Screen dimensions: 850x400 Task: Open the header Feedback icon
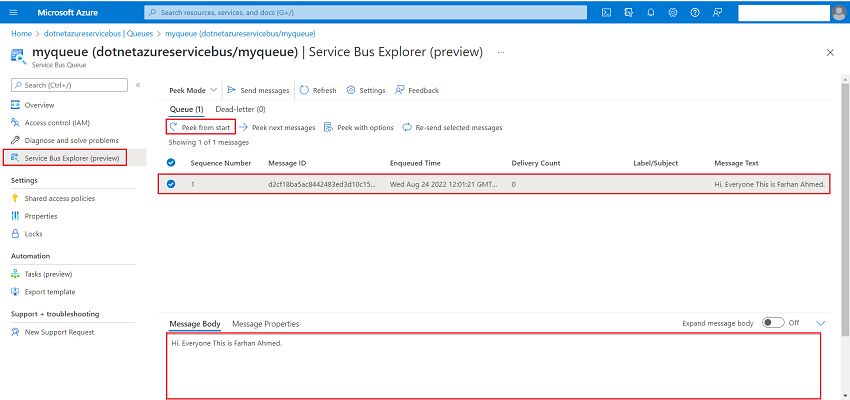pyautogui.click(x=717, y=12)
